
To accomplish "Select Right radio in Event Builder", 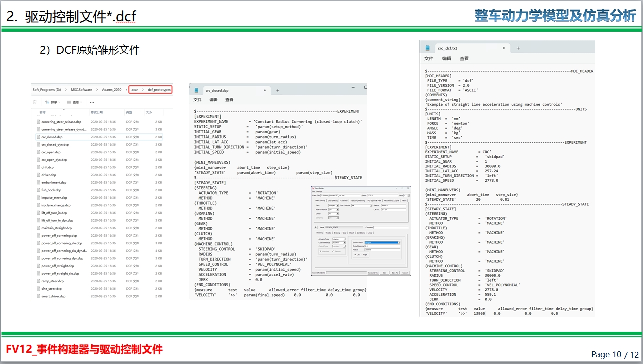I will point(362,255).
